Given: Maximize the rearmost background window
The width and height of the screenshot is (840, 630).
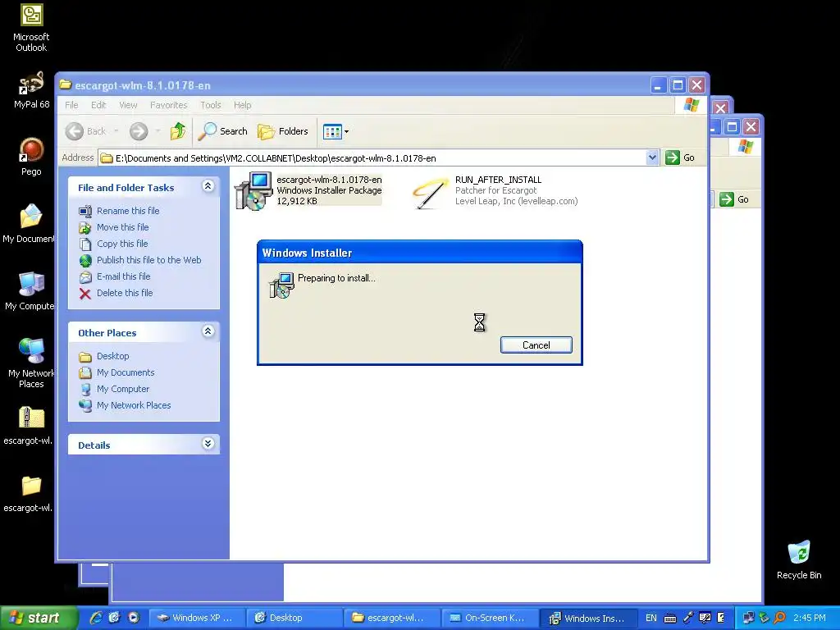Looking at the screenshot, I should 733,127.
